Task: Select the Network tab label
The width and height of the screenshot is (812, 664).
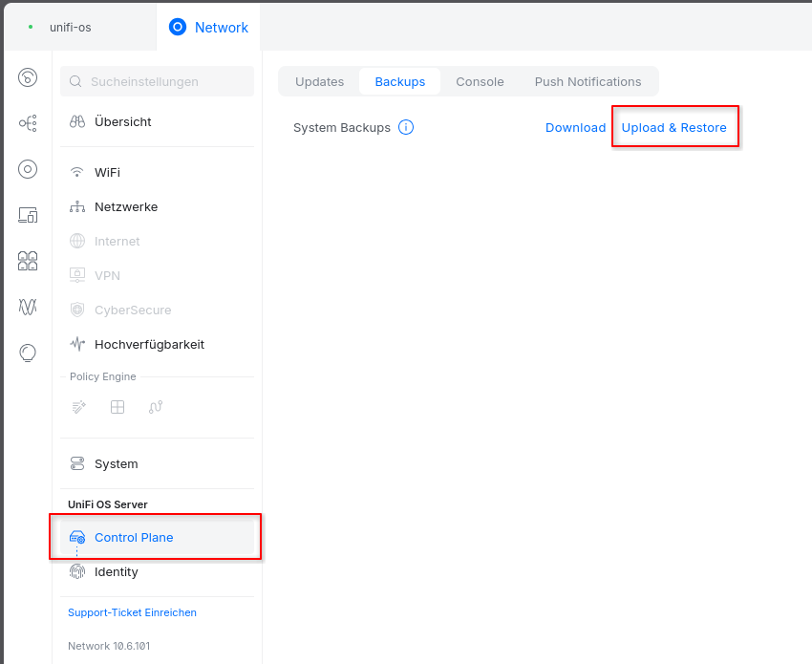Action: coord(221,28)
